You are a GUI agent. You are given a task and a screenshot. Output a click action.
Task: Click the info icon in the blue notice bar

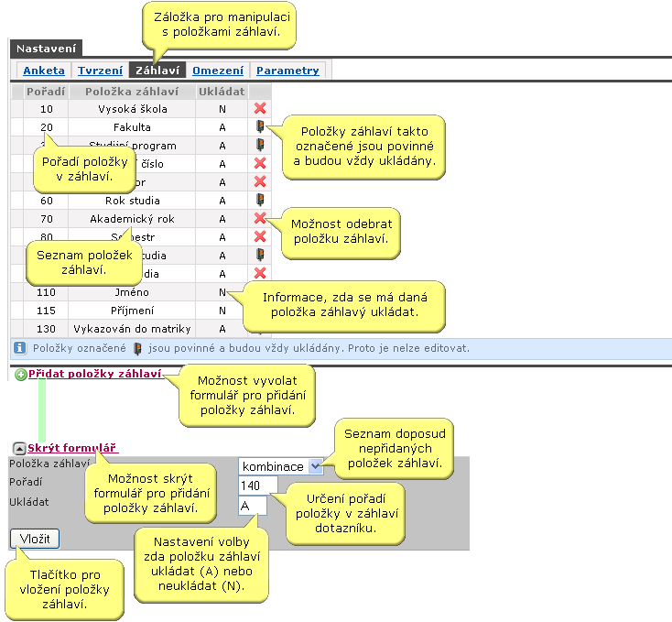tap(20, 348)
